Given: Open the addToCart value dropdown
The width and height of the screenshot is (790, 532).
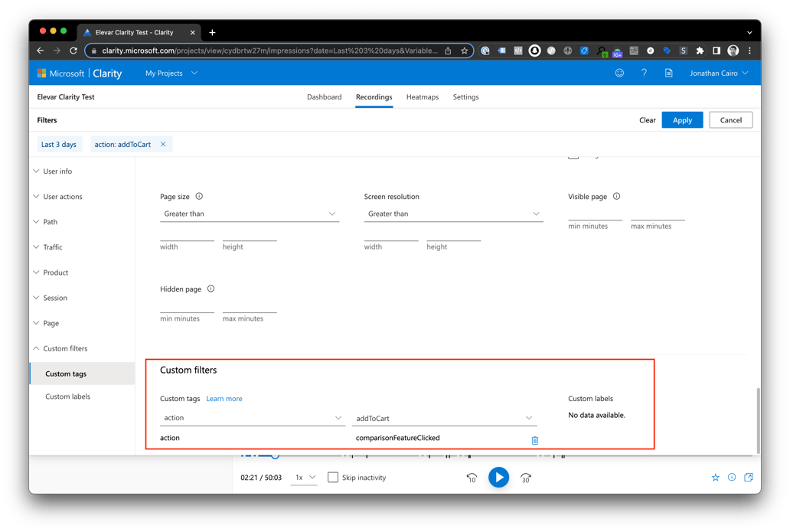Looking at the screenshot, I should (x=444, y=418).
